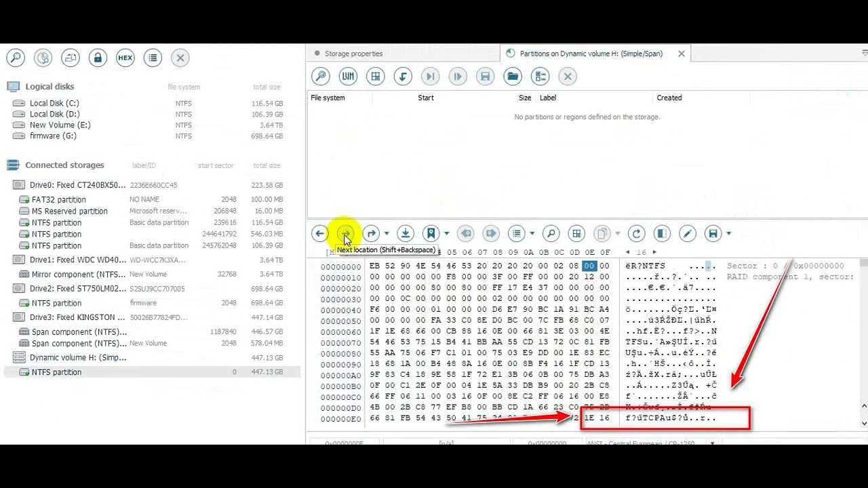Click the skip-to-end icon in partitions toolbar
This screenshot has width=868, height=488.
click(x=431, y=77)
